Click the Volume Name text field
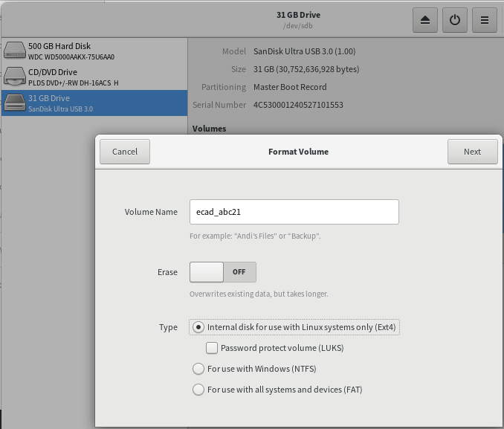The height and width of the screenshot is (429, 504). [x=294, y=212]
